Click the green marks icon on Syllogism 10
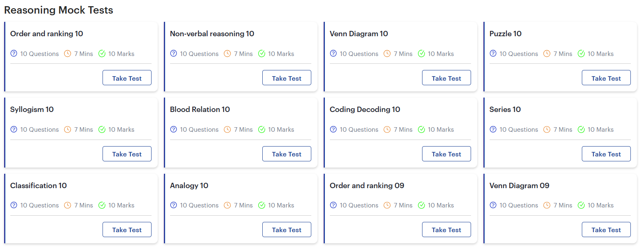644x247 pixels. [x=102, y=129]
